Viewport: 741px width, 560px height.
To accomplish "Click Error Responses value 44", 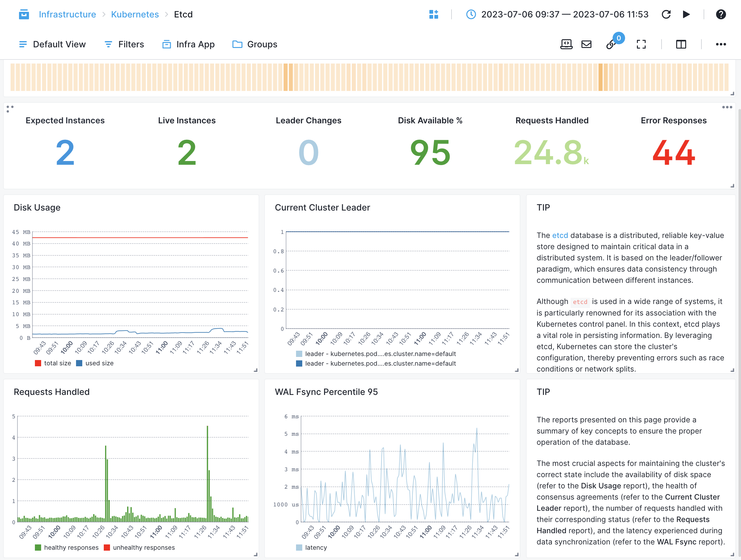I will (x=674, y=153).
